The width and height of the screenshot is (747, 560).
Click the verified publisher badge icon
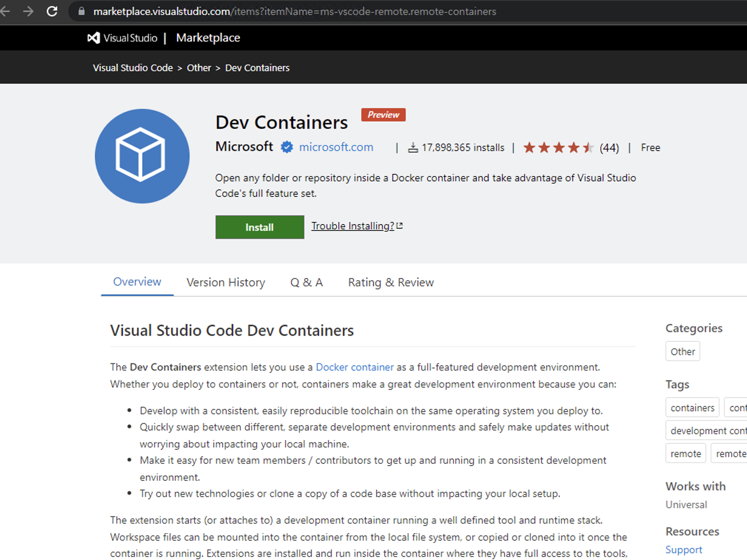click(x=286, y=147)
